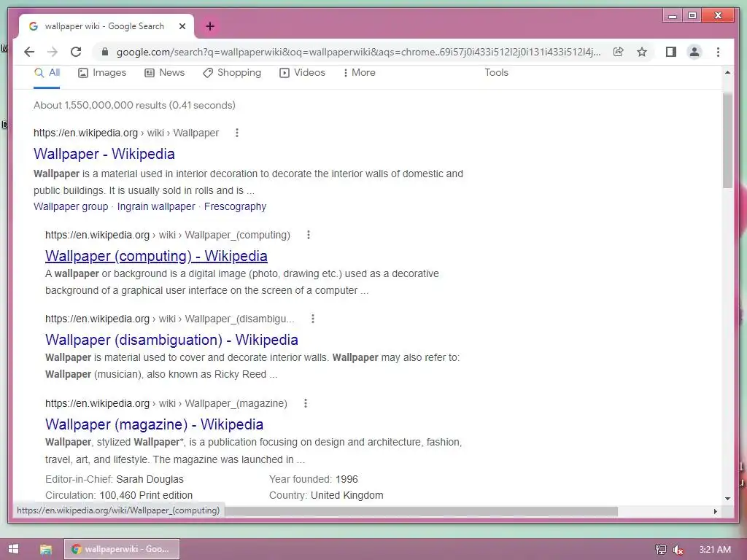Share this page from the address bar
Viewport: 747px width, 560px height.
[x=619, y=52]
